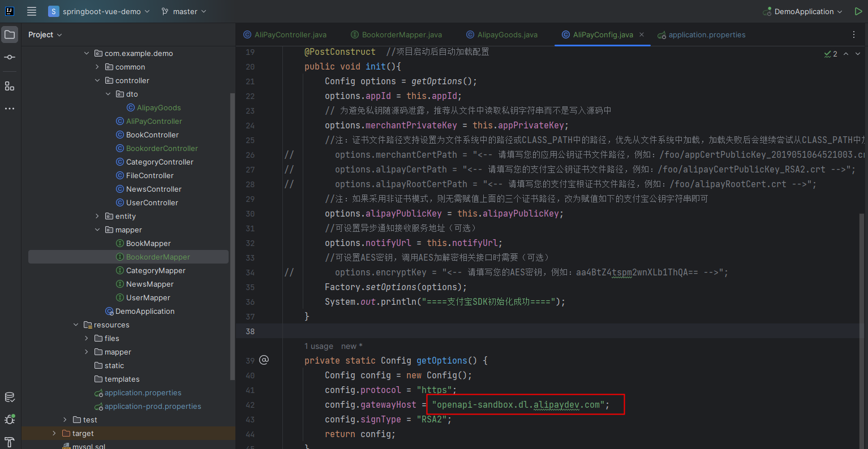Open application-prod.properties in project tree
868x449 pixels.
pyautogui.click(x=147, y=406)
